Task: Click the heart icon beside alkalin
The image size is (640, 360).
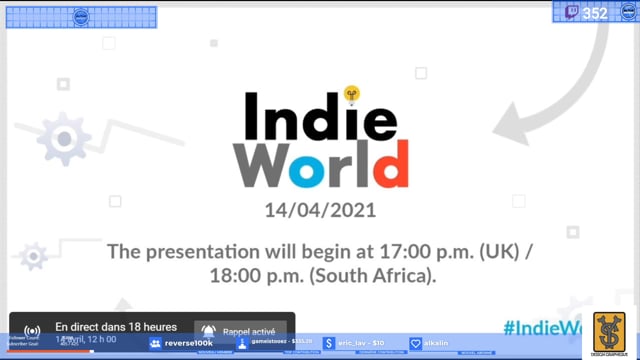Action: pyautogui.click(x=416, y=343)
